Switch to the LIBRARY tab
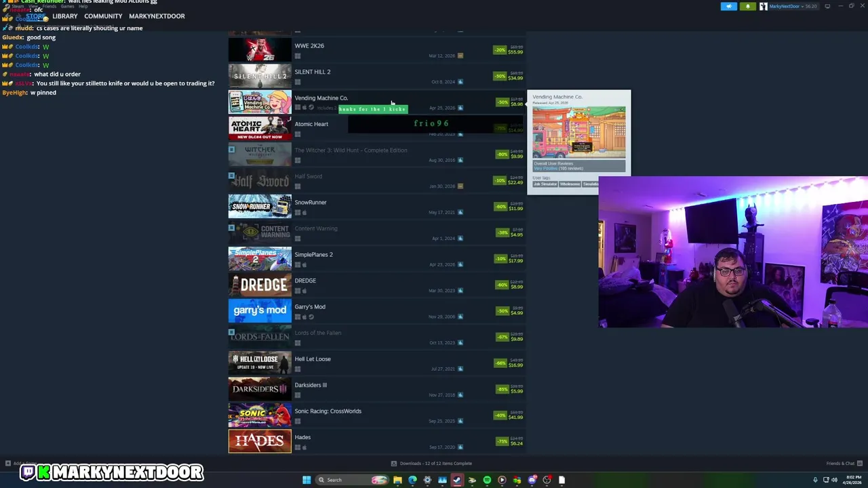 (65, 16)
